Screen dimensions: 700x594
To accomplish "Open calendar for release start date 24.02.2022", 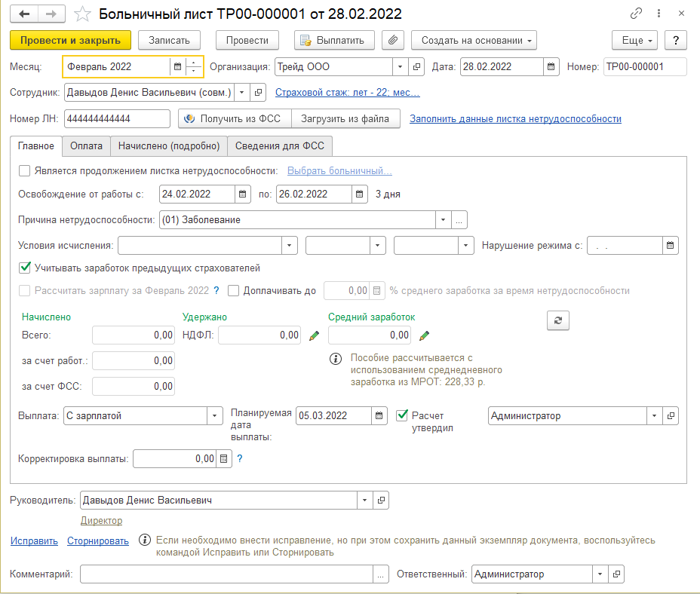I will point(242,194).
